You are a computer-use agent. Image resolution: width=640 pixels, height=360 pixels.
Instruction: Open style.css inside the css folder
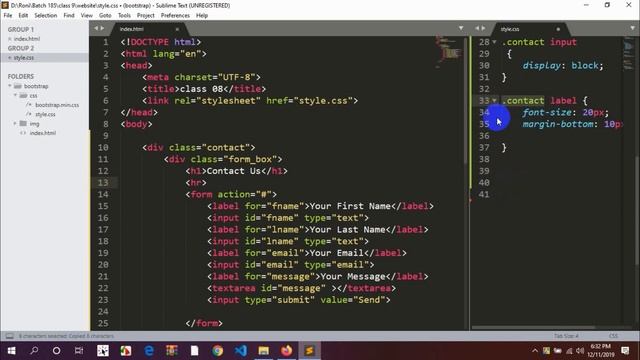coord(45,114)
